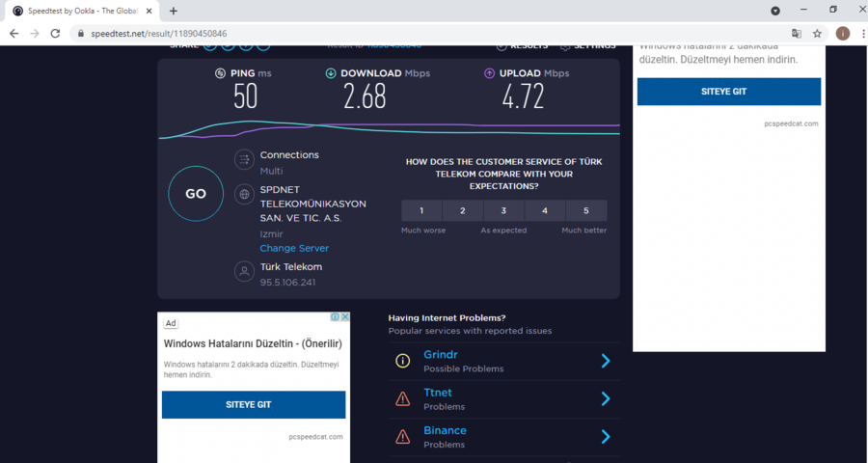868x463 pixels.
Task: Rate customer service as 1
Action: point(421,210)
